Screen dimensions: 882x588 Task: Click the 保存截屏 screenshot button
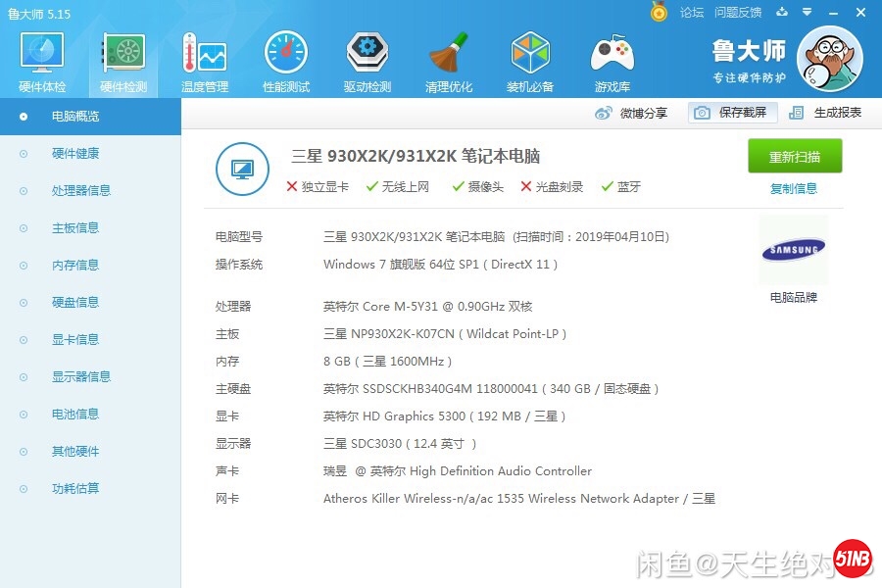pyautogui.click(x=733, y=113)
